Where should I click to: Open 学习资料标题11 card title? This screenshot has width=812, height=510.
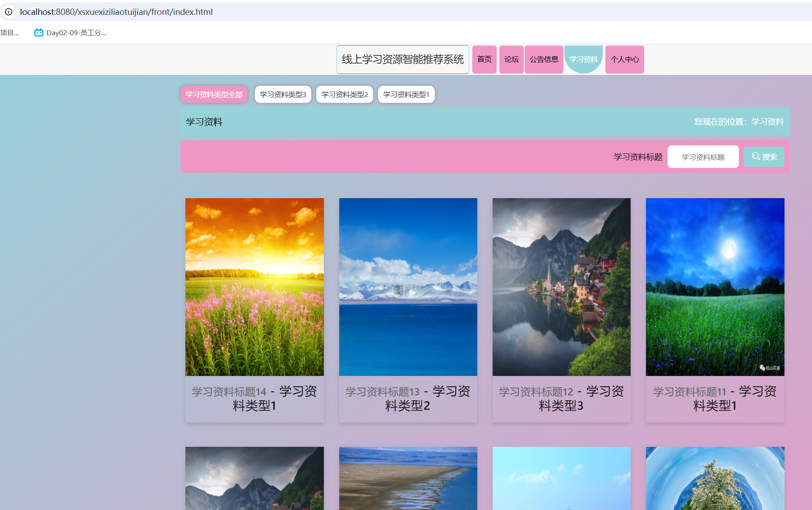point(715,399)
